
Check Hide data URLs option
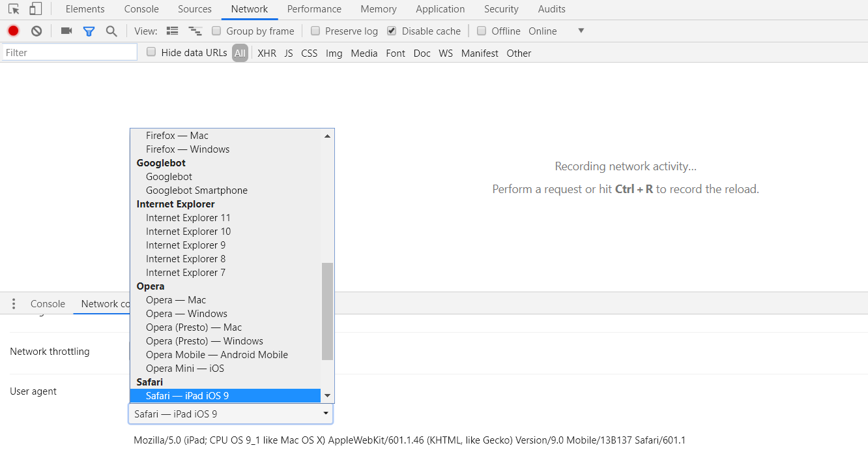pyautogui.click(x=151, y=52)
